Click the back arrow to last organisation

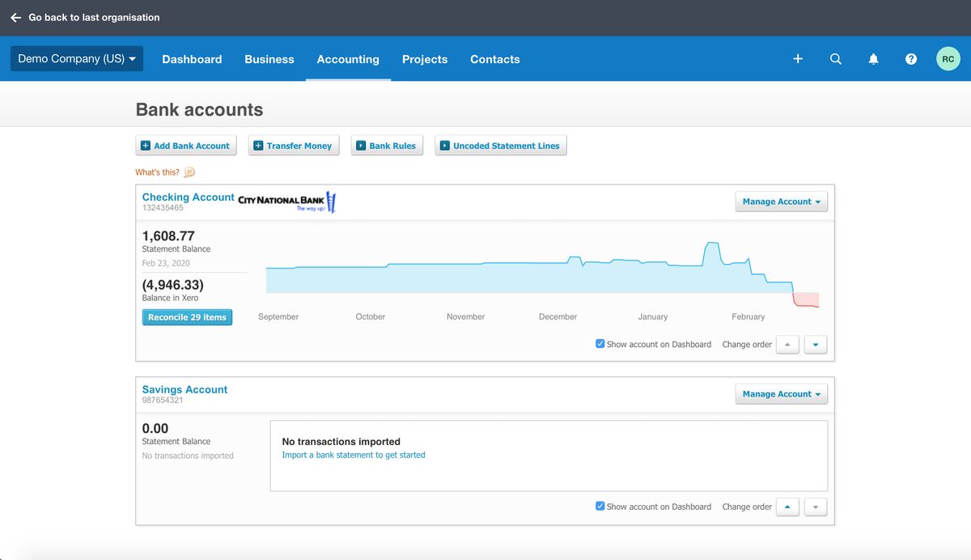point(15,17)
